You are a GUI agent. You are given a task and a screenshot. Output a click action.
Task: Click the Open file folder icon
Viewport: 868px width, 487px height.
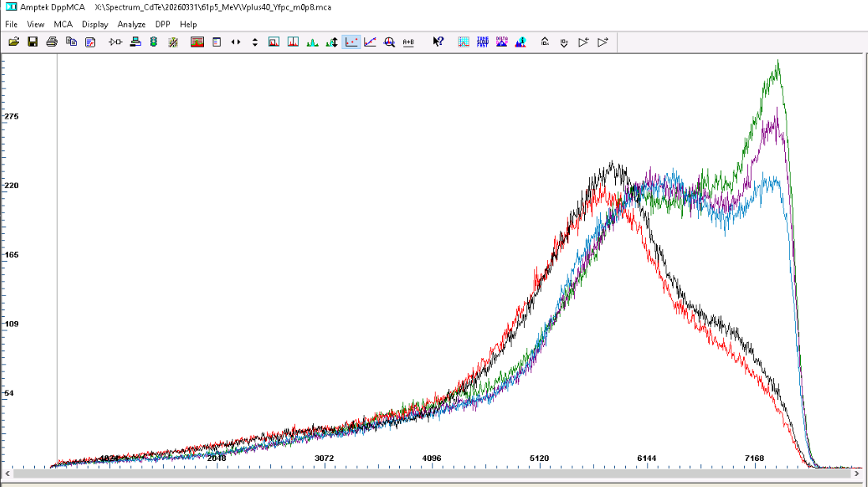[x=13, y=42]
